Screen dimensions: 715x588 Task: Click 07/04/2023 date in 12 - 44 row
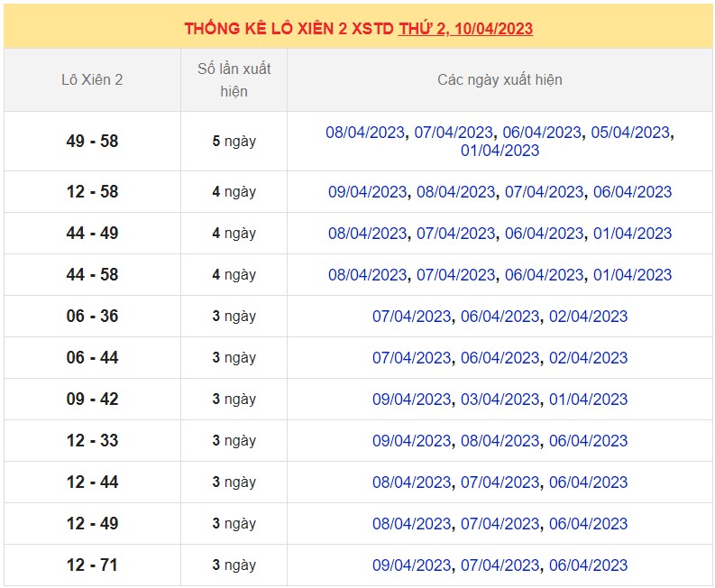(x=500, y=482)
